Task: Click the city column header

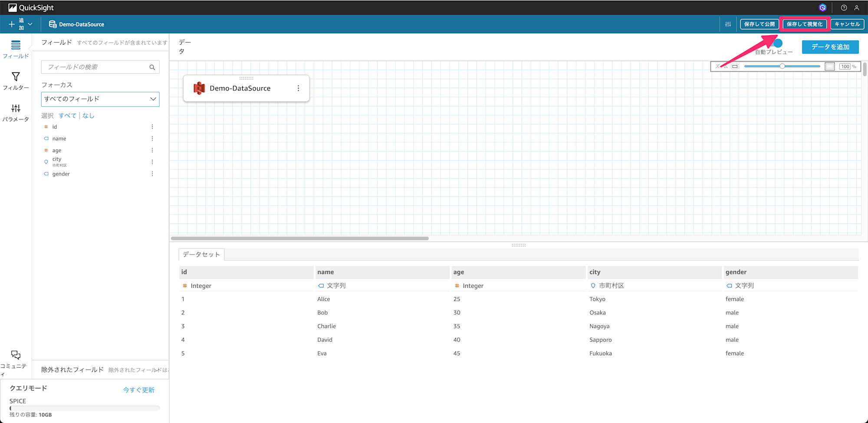Action: point(654,272)
